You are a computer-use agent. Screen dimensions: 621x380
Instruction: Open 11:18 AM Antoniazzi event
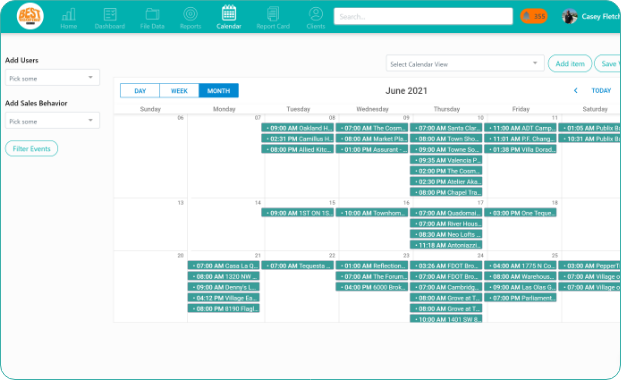[446, 245]
